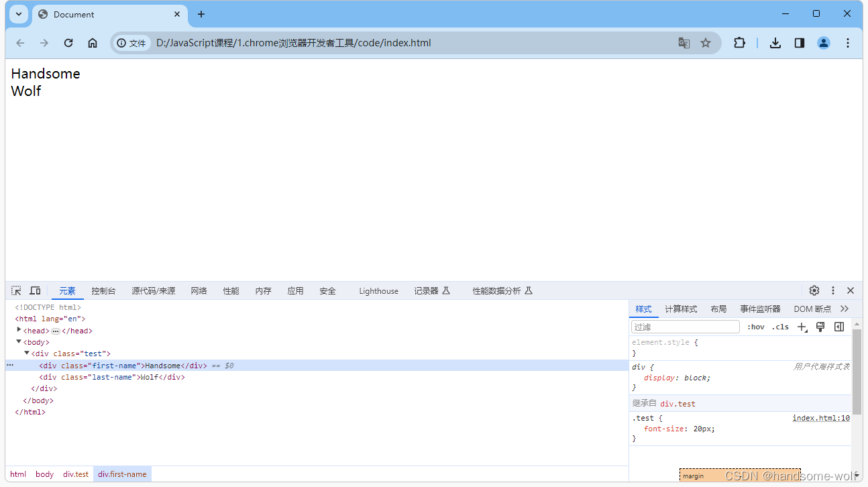
Task: Select html in the breadcrumb bar
Action: click(18, 474)
